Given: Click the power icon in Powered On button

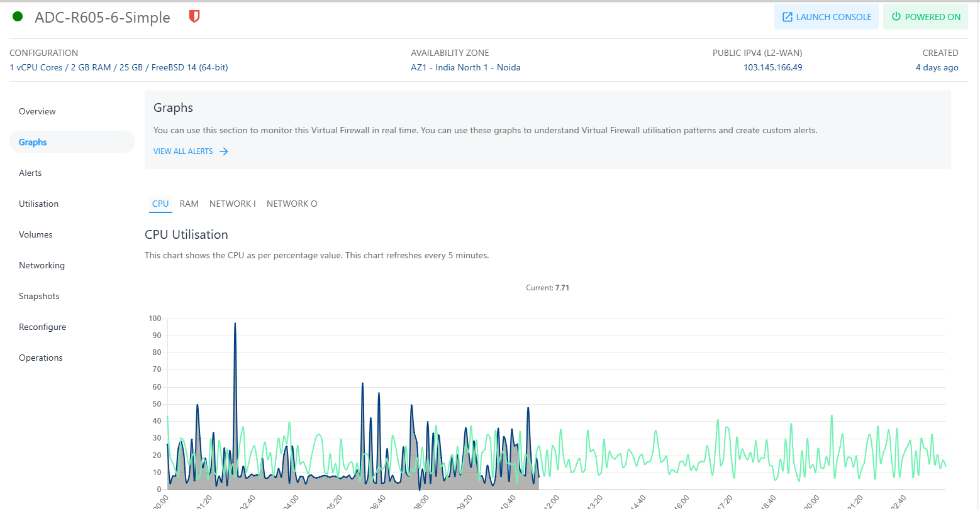Looking at the screenshot, I should point(896,17).
